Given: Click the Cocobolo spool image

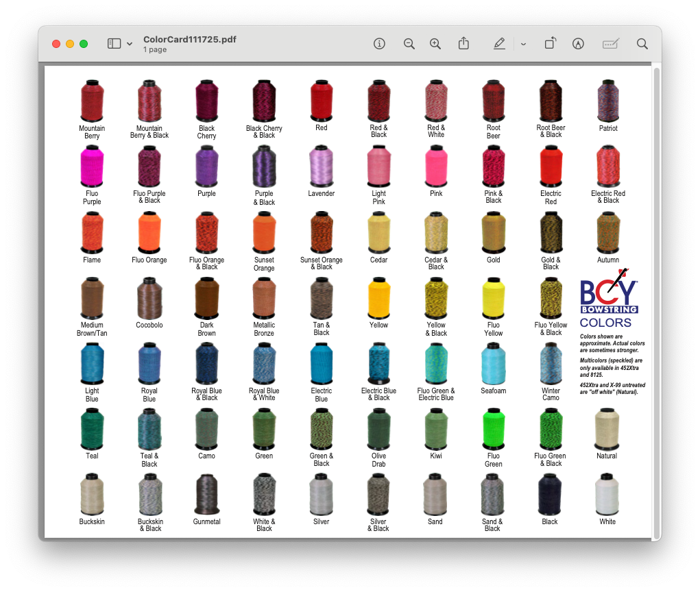Looking at the screenshot, I should (x=149, y=298).
